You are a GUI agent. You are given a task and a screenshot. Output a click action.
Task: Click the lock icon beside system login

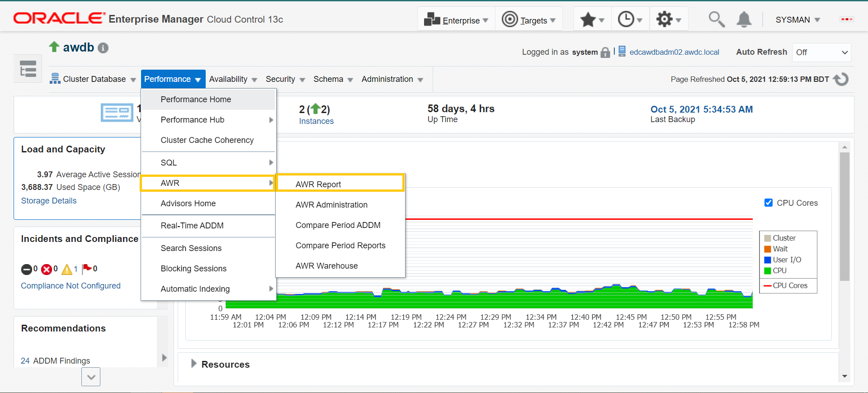click(x=605, y=52)
